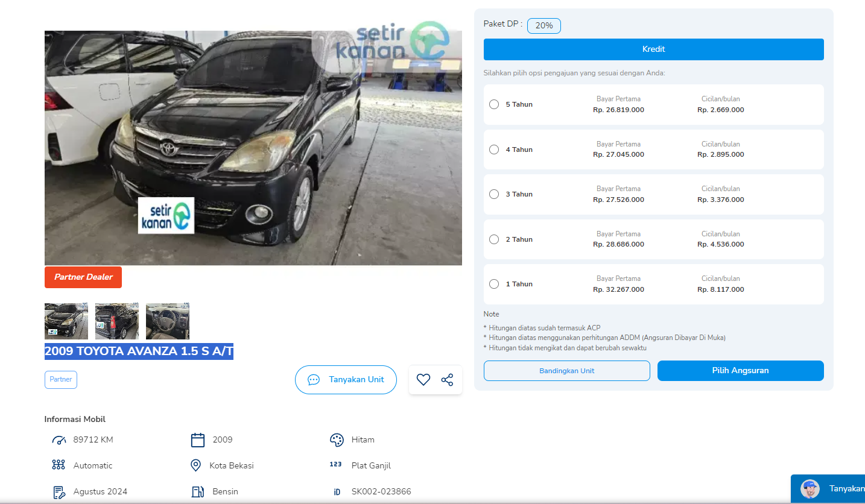
Task: Click the Rp. 28.686.000 first payment amount
Action: 618,244
